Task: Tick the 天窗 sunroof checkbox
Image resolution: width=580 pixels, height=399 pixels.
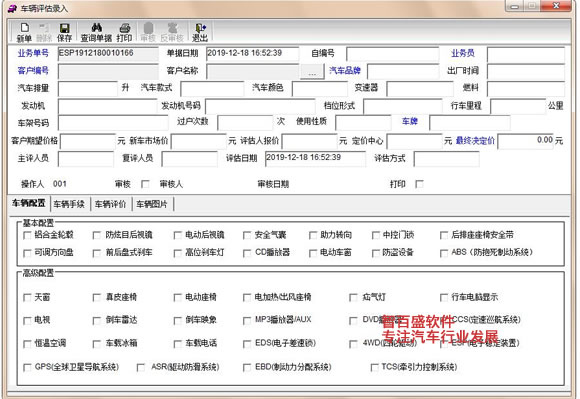Action: pyautogui.click(x=27, y=297)
